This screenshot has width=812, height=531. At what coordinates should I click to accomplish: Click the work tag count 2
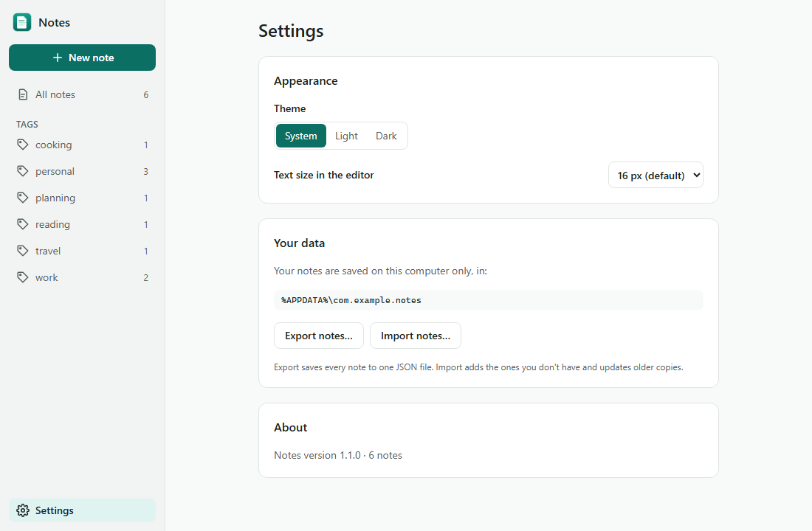pos(146,277)
